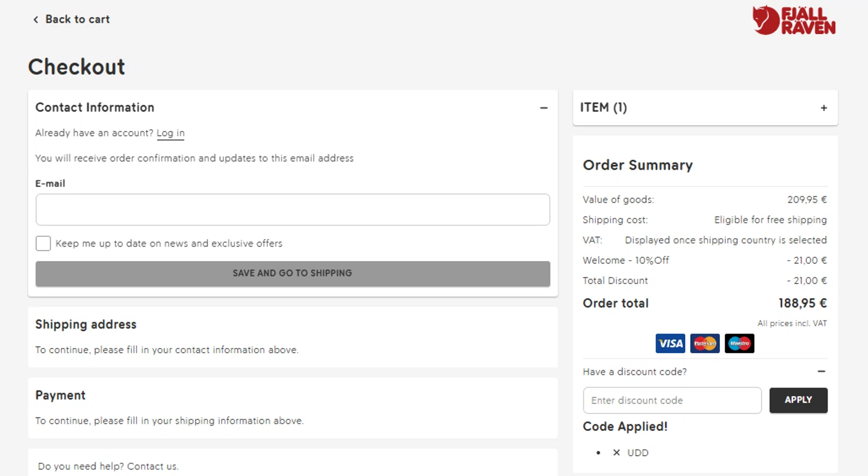Click the Have a discount code label
Viewport: 868px width, 476px height.
[634, 372]
